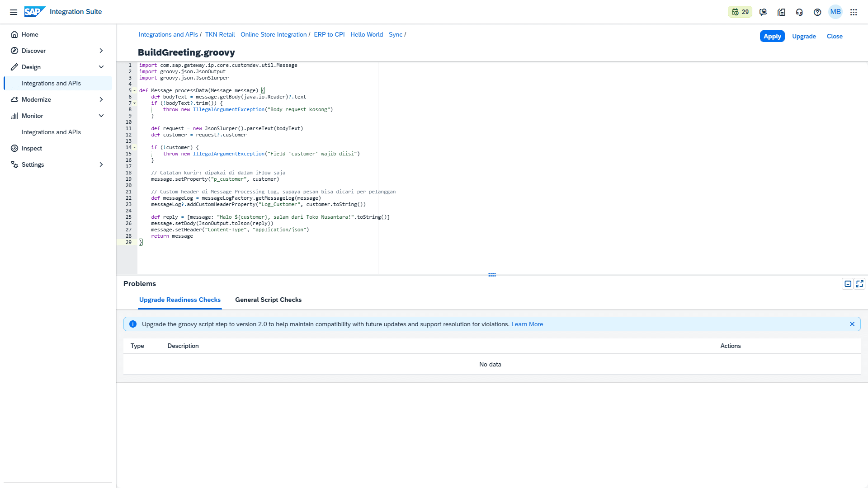Click the Apply button
This screenshot has height=488, width=868.
click(x=772, y=36)
